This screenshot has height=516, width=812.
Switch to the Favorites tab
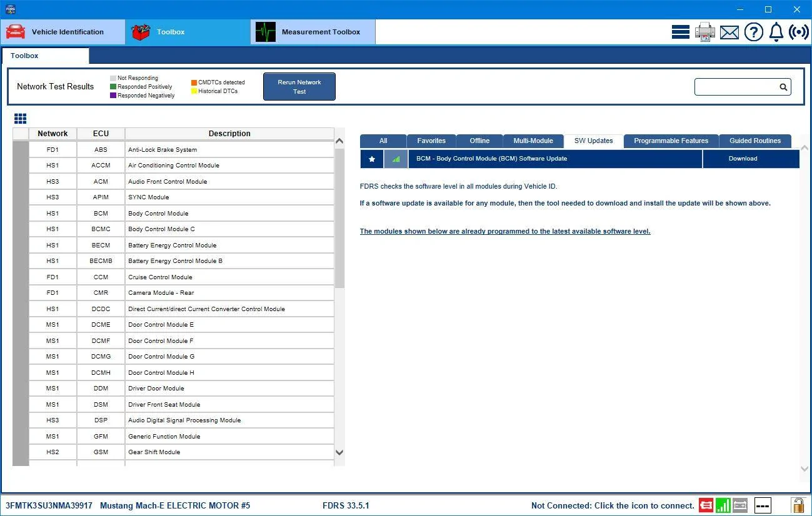click(x=431, y=141)
